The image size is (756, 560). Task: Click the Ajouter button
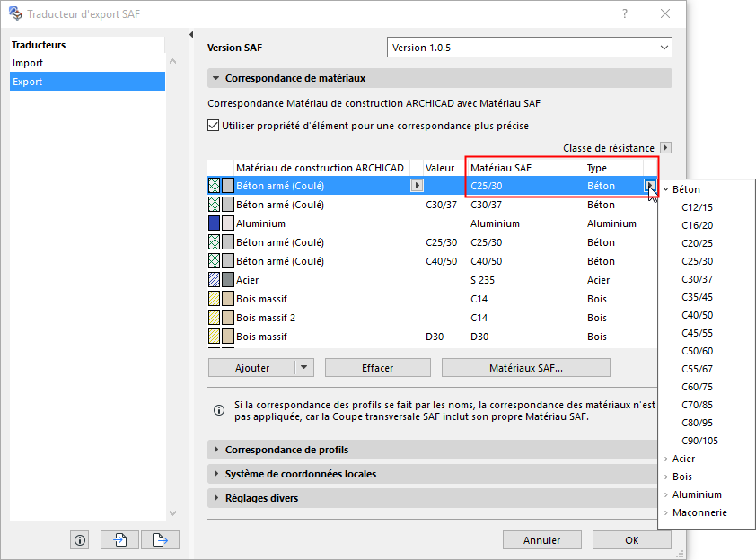[251, 368]
